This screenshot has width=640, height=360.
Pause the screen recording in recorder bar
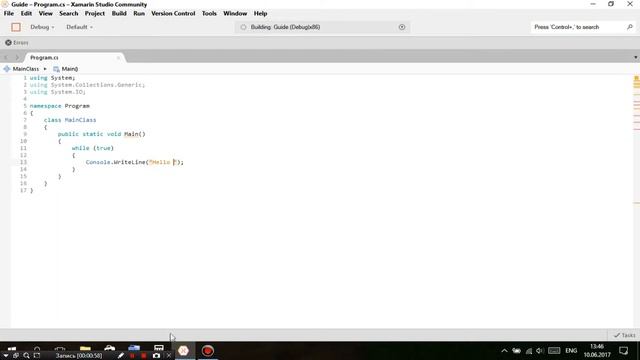132,356
